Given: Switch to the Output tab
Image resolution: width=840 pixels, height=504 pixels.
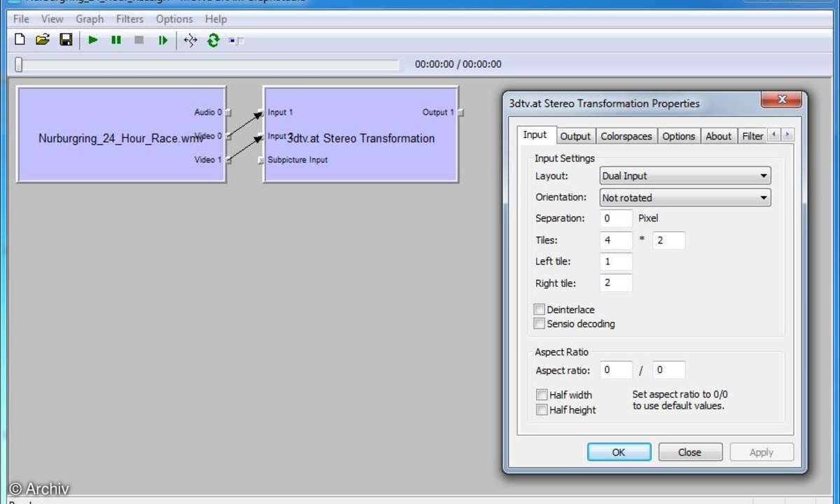Looking at the screenshot, I should (575, 136).
